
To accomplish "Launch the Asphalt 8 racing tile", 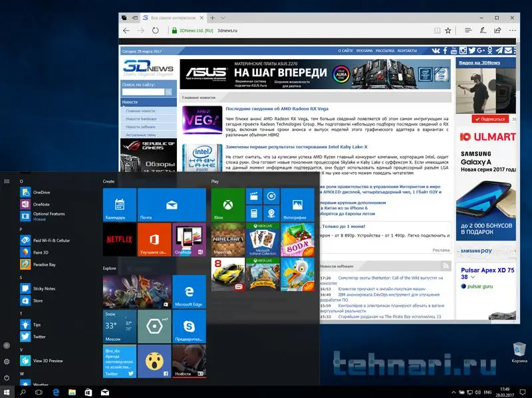I will [227, 274].
